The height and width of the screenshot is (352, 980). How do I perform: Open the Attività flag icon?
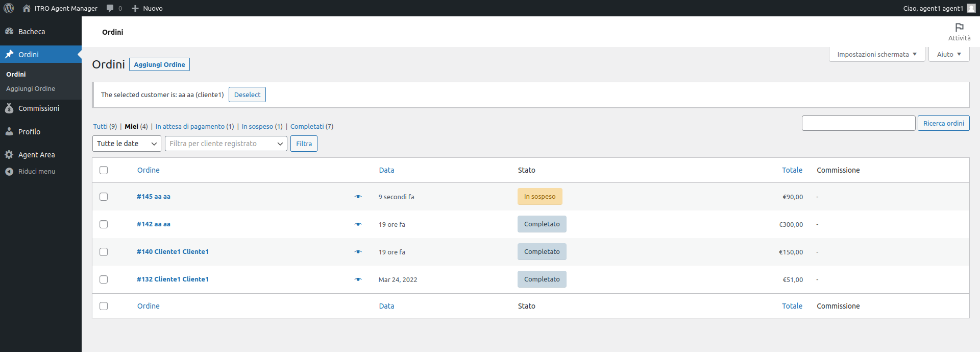coord(960,27)
